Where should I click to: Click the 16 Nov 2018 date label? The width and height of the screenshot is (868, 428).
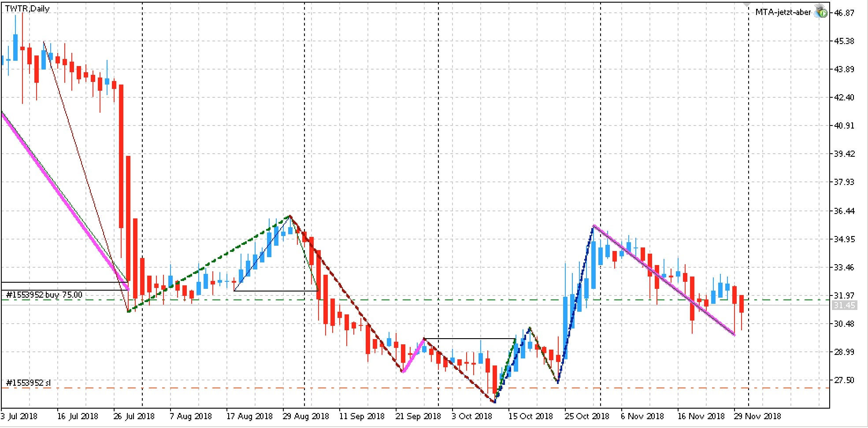[701, 416]
